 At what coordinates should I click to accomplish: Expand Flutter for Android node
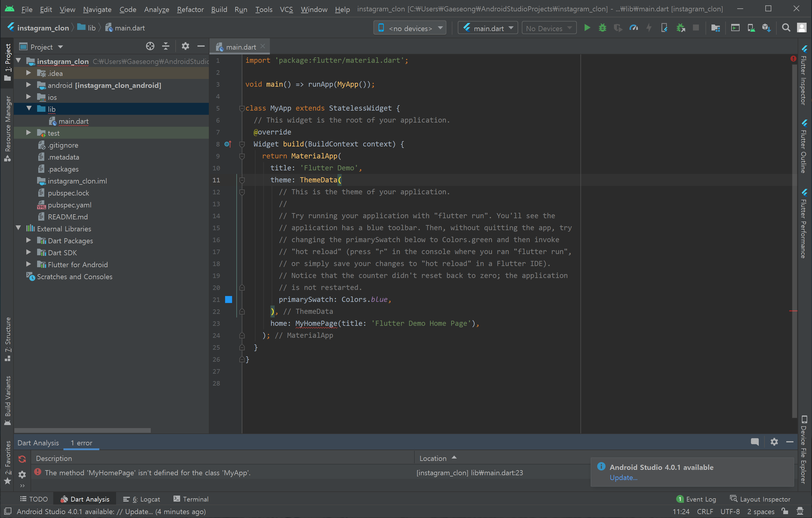coord(29,265)
